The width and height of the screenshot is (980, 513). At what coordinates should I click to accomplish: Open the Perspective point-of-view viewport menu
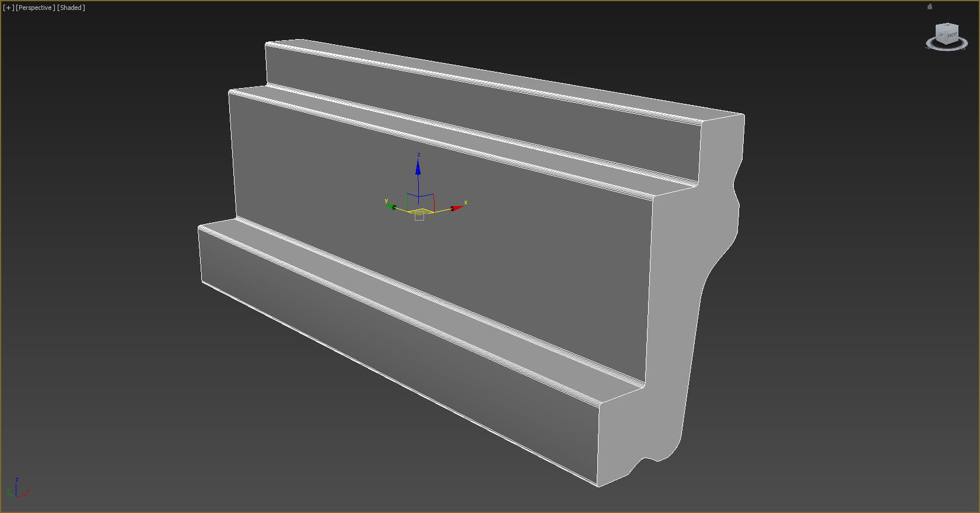(x=36, y=8)
